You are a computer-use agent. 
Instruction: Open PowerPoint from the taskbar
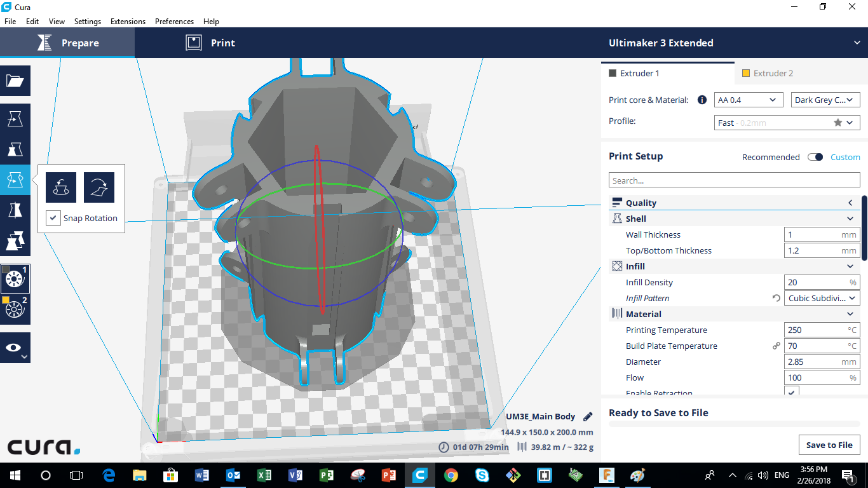(x=389, y=475)
